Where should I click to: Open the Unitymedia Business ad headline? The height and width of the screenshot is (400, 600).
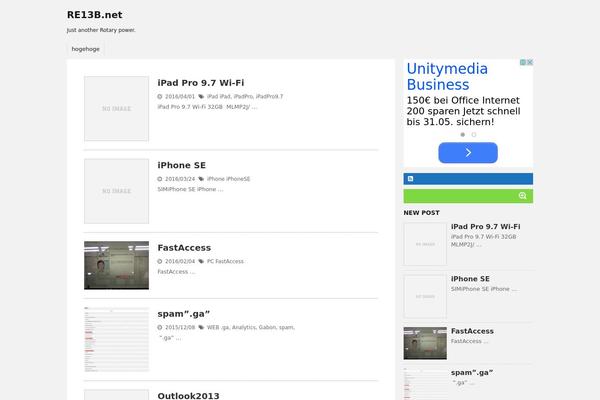[x=447, y=77]
